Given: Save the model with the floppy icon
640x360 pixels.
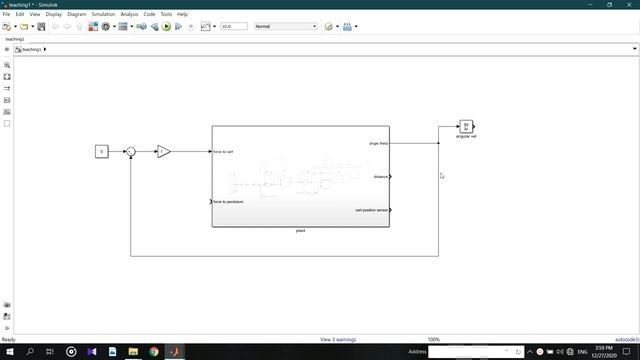Looking at the screenshot, I should point(41,27).
